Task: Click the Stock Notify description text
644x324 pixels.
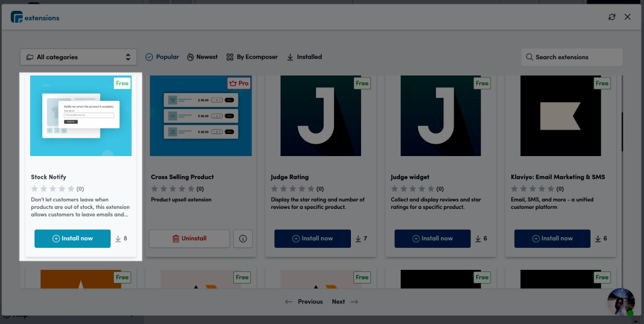Action: click(80, 207)
